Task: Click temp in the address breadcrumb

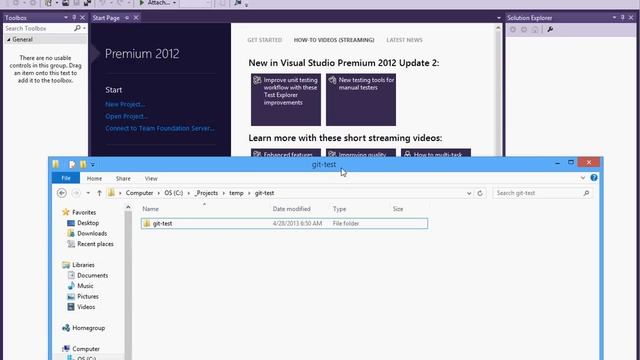Action: point(236,193)
